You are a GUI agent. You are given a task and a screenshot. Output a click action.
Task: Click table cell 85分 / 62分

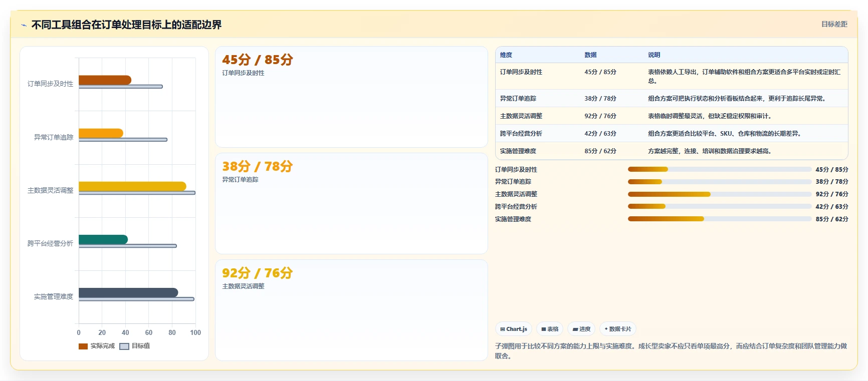point(600,151)
